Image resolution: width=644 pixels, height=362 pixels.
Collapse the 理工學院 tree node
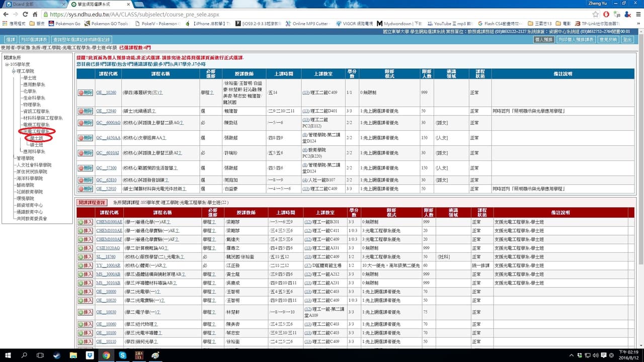point(14,71)
